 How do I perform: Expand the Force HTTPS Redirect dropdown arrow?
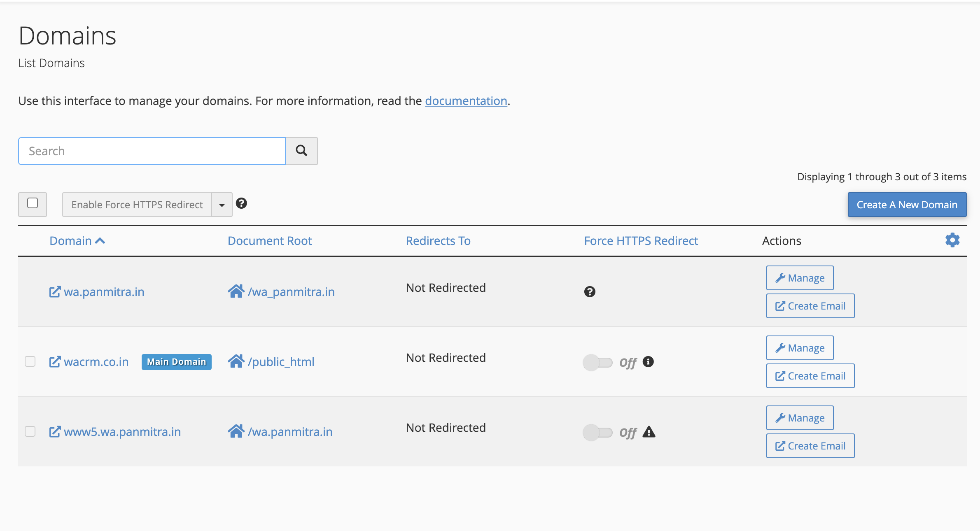point(222,205)
